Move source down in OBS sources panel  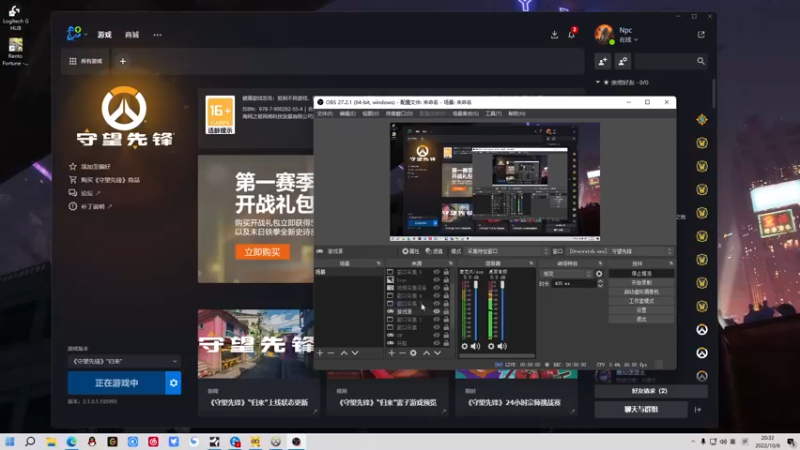437,353
